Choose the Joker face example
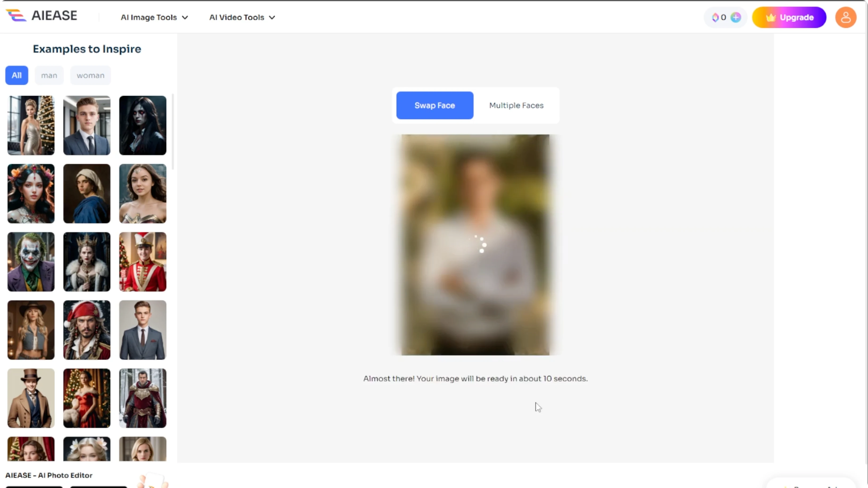Screen dimensions: 868x488 tap(31, 262)
